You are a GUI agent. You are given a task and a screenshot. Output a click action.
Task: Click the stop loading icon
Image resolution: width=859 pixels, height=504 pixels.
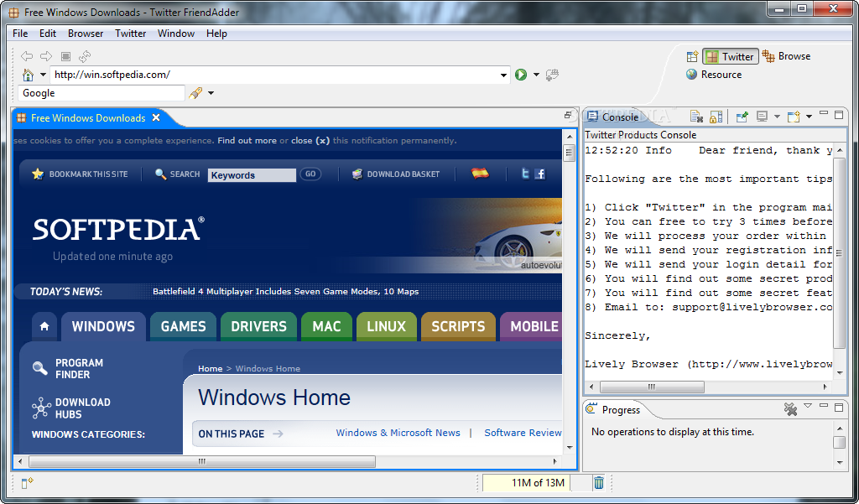point(65,56)
